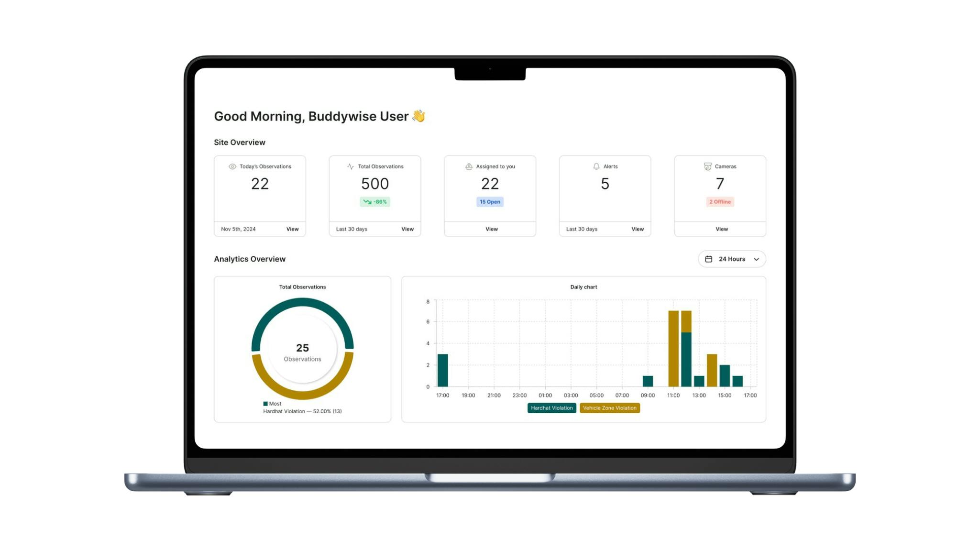Expand the time range chevron arrow

pos(756,259)
